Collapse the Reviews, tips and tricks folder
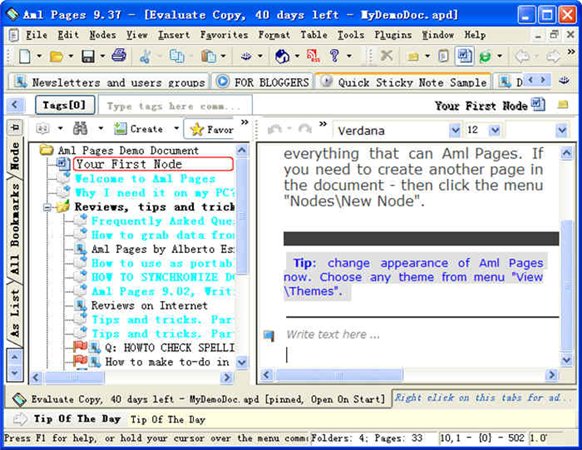Viewport: 582px width, 450px height. point(47,207)
